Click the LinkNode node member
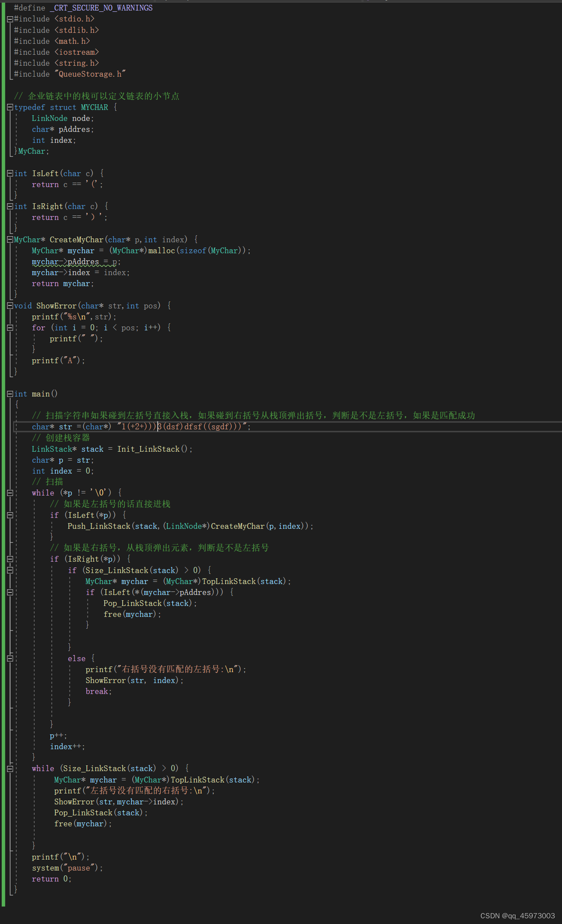Viewport: 562px width, 924px height. point(63,118)
